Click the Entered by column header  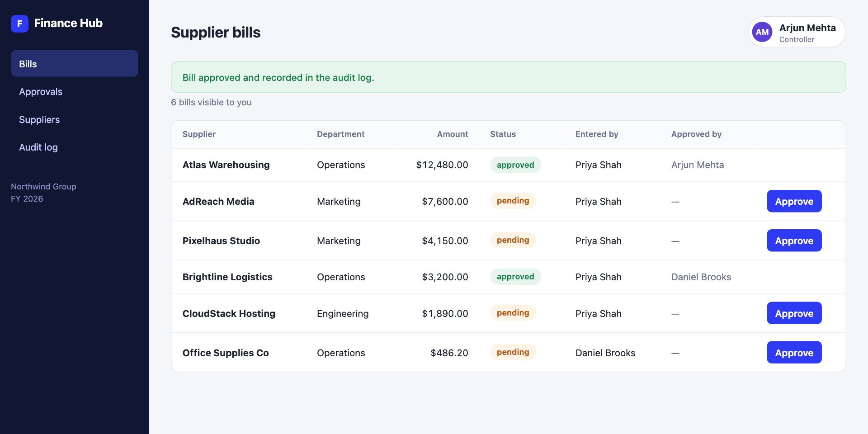pyautogui.click(x=597, y=134)
